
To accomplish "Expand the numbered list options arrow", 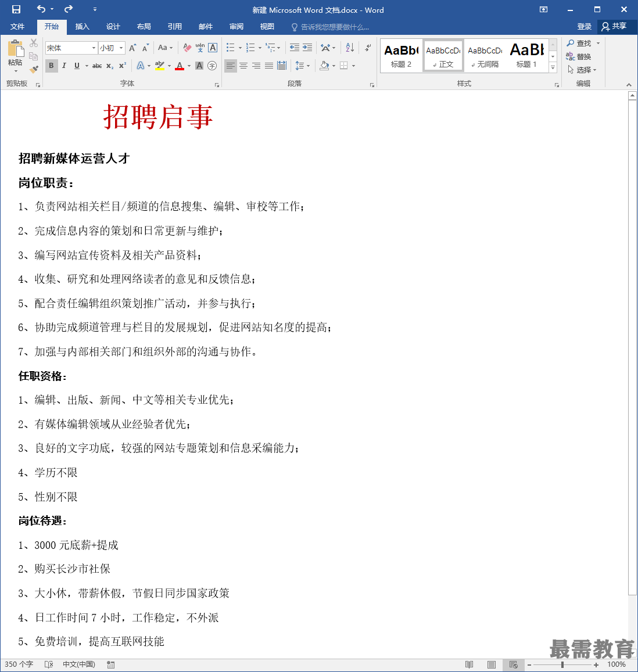I will [x=260, y=48].
